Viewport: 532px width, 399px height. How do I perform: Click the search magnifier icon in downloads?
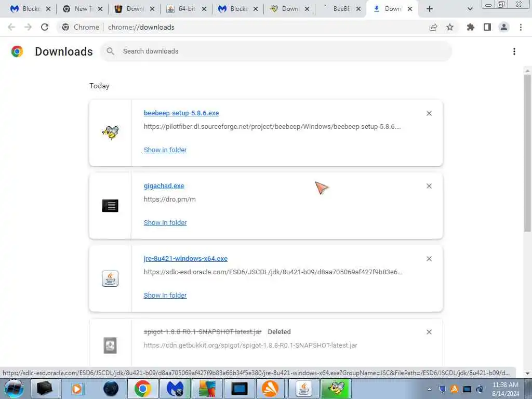click(110, 51)
